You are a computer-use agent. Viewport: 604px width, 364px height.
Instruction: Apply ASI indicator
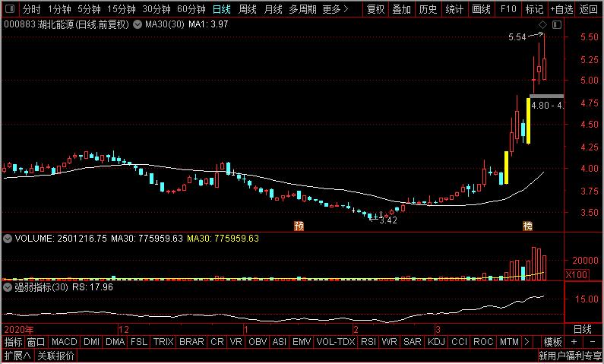[280, 342]
